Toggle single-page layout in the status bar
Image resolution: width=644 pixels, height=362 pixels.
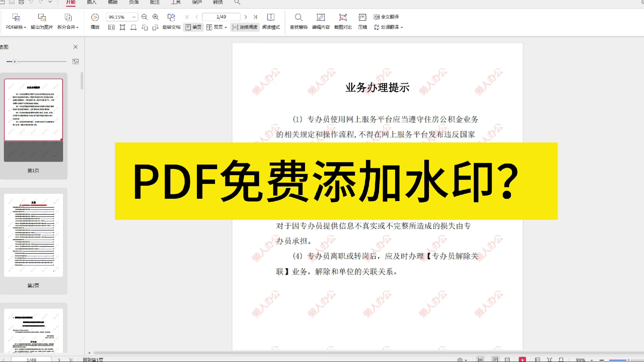click(x=495, y=360)
